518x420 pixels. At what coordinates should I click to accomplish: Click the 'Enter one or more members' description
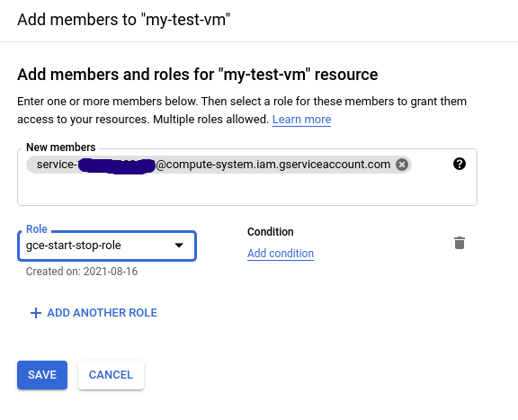pyautogui.click(x=242, y=110)
